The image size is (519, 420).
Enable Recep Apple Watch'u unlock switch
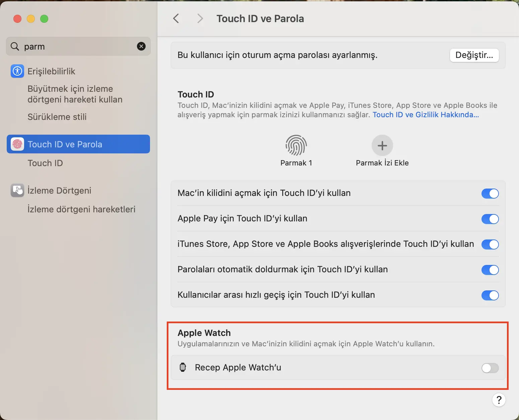490,368
